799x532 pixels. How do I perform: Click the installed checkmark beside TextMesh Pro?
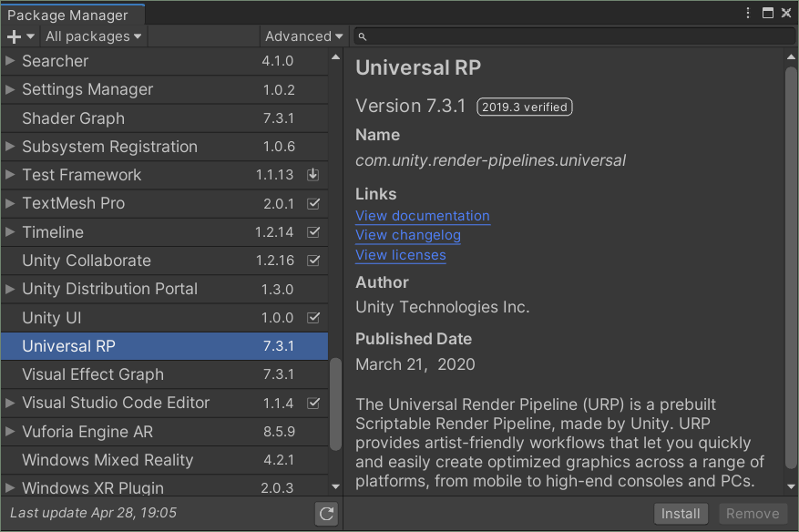tap(314, 204)
